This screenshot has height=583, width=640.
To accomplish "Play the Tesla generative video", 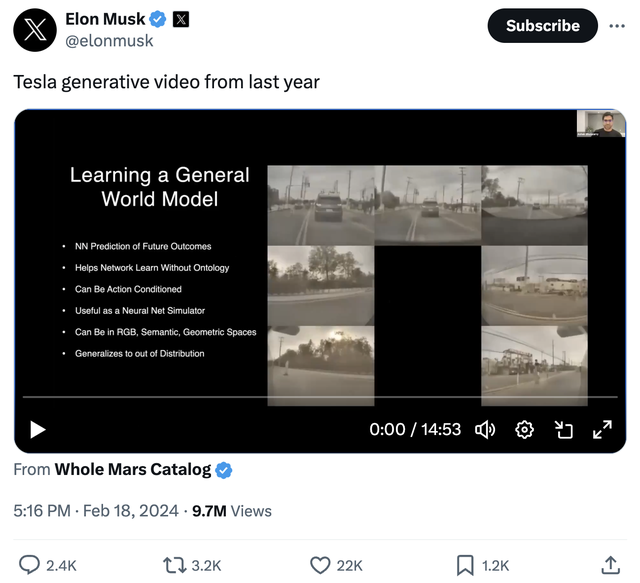I will (37, 429).
